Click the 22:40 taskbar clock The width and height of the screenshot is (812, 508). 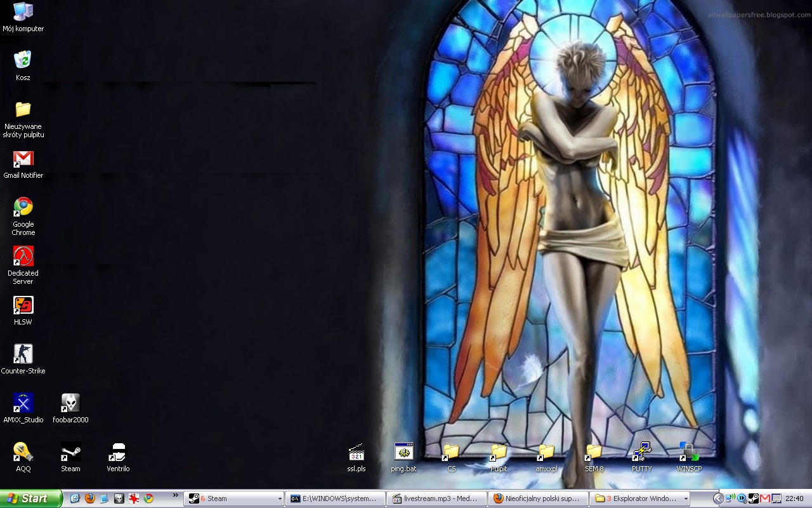coord(794,498)
